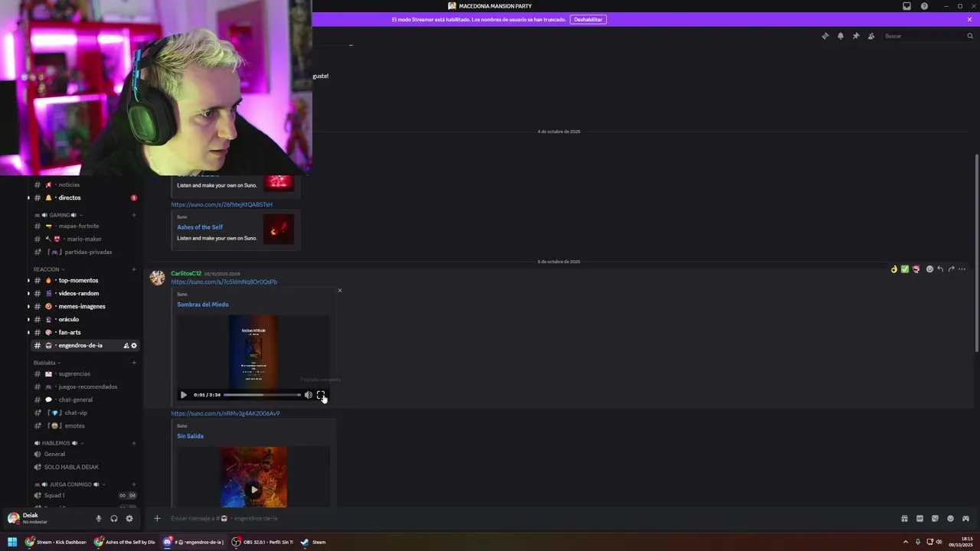
Task: Forward the CarlitosC12 message
Action: click(x=951, y=269)
